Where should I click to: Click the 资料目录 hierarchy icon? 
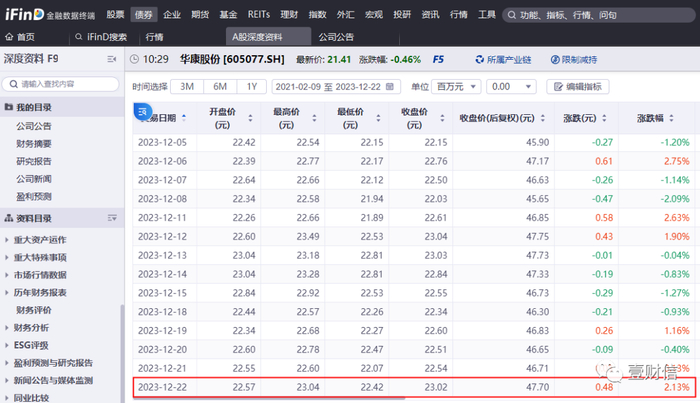pos(8,218)
